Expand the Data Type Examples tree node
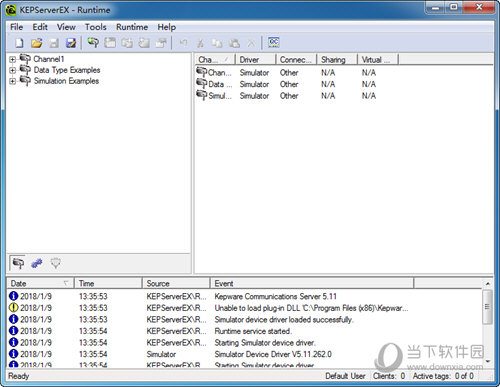This screenshot has height=387, width=500. coord(12,70)
